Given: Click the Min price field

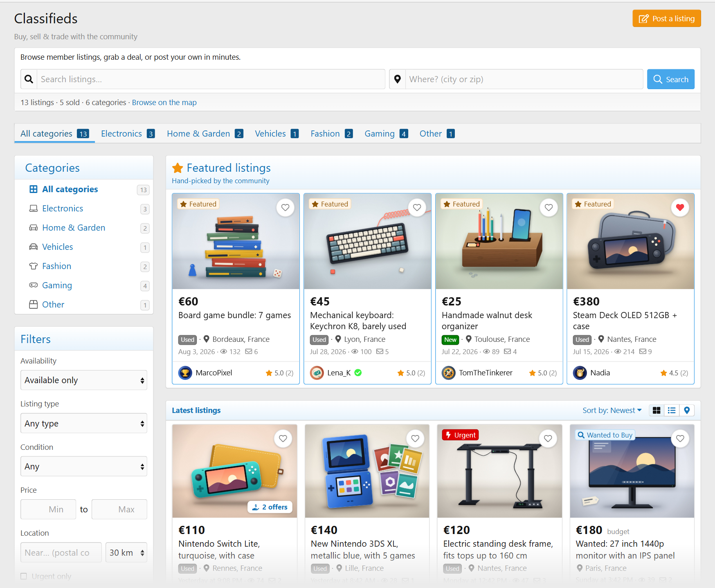Looking at the screenshot, I should click(x=48, y=509).
